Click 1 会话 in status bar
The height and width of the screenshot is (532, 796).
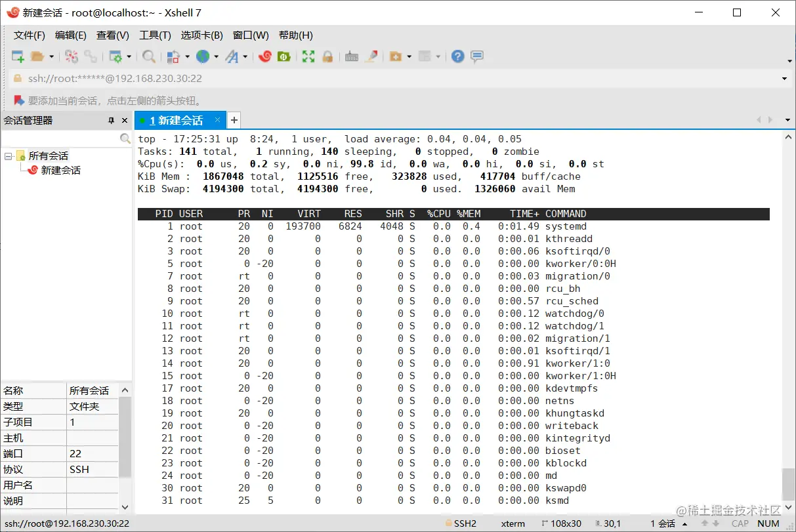click(663, 523)
